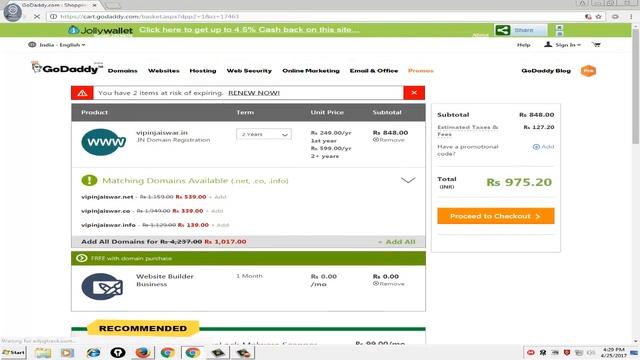This screenshot has width=640, height=360.
Task: Click the green Jollywallet share icon
Action: [x=502, y=30]
